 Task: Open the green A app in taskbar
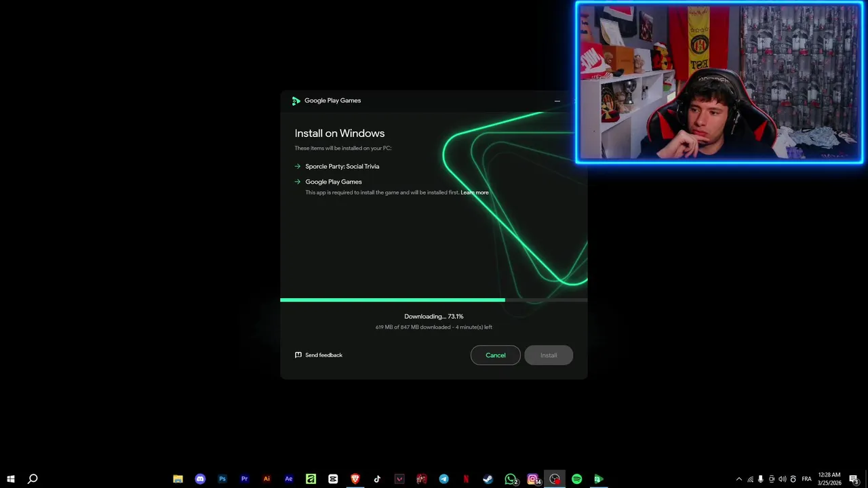(x=311, y=479)
